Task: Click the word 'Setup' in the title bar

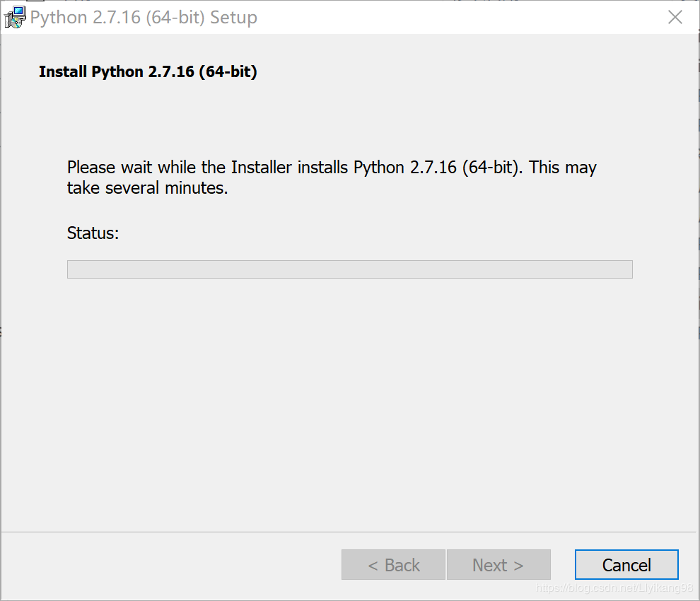Action: click(233, 18)
